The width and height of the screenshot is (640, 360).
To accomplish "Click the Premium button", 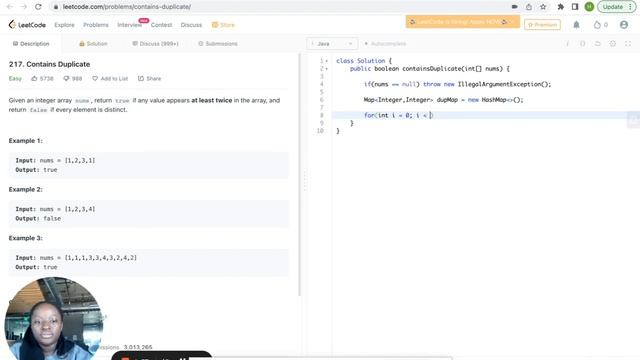I will point(542,25).
